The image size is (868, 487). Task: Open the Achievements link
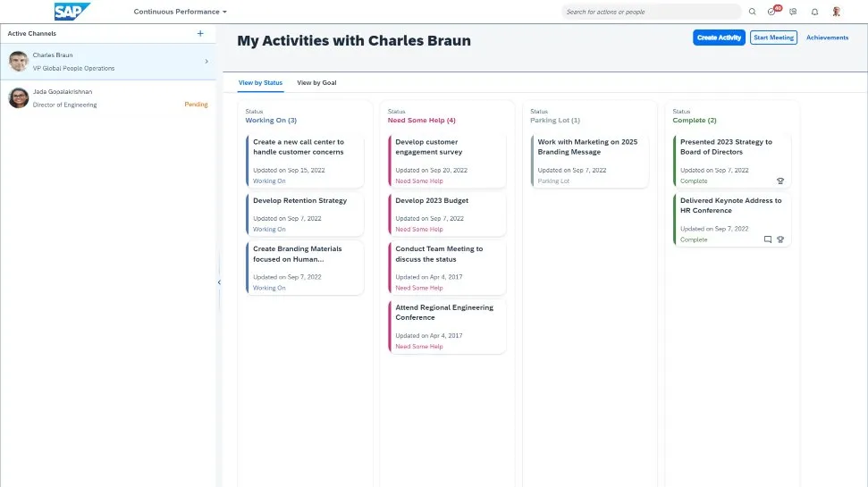pos(827,38)
